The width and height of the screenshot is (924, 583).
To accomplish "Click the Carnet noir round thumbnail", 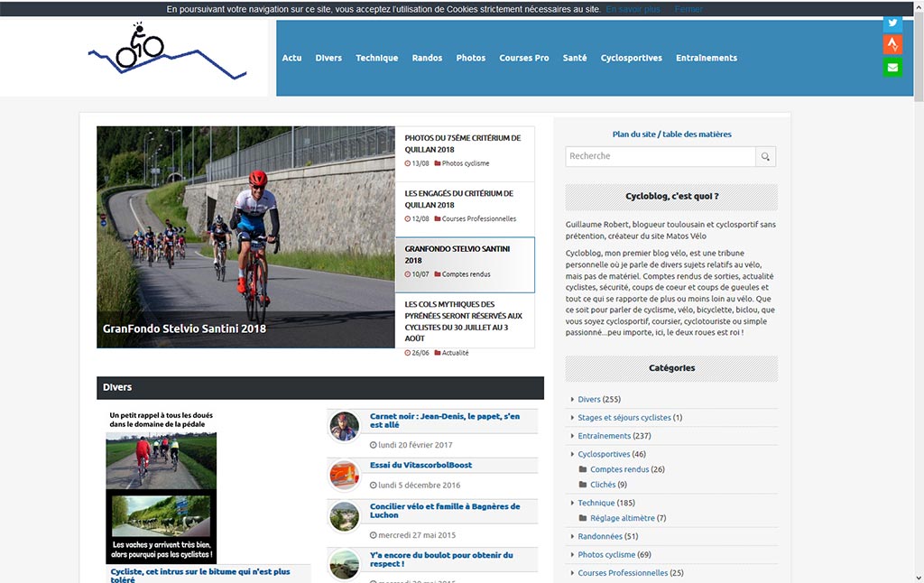I will (x=345, y=426).
